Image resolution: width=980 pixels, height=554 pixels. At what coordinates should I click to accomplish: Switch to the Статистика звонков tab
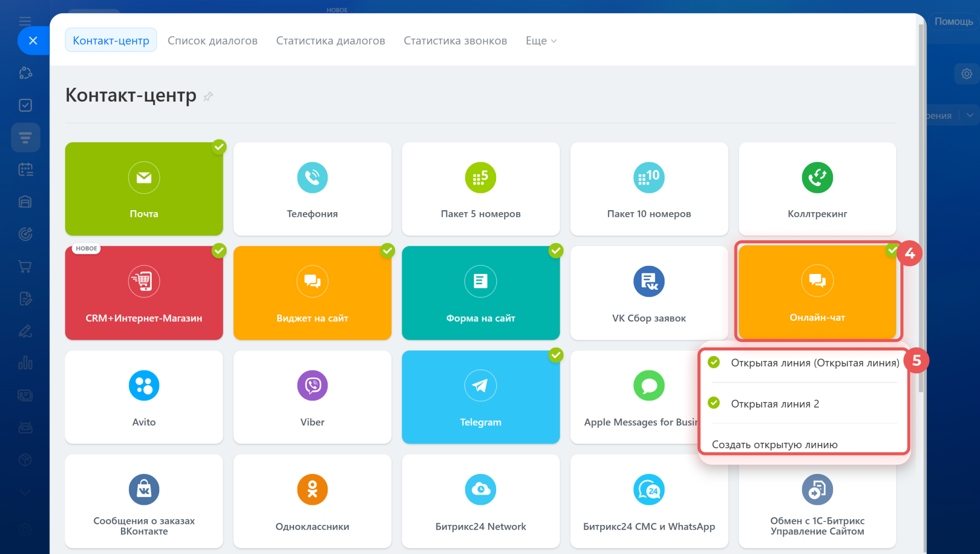(455, 40)
